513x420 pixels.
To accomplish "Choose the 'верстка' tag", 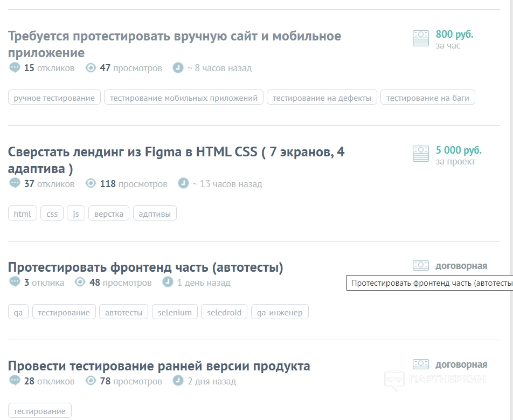I will [x=109, y=214].
